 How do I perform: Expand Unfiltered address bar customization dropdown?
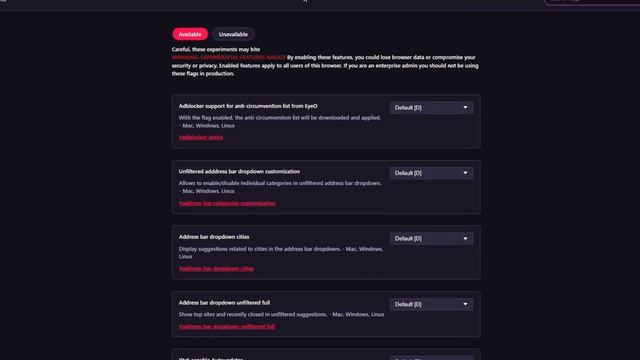pyautogui.click(x=431, y=173)
